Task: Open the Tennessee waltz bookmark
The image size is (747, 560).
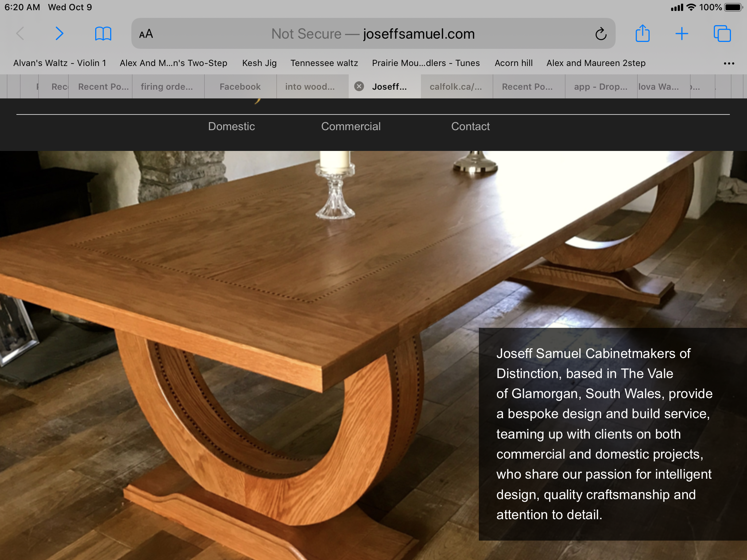Action: coord(324,63)
